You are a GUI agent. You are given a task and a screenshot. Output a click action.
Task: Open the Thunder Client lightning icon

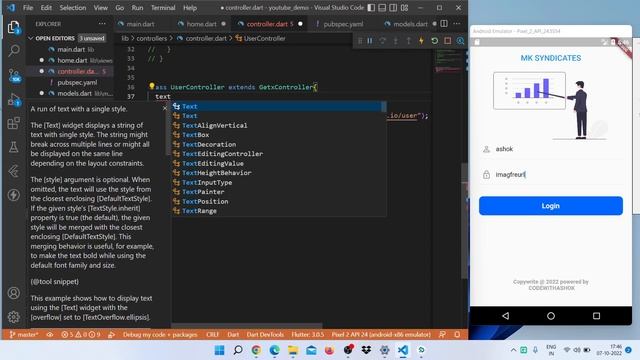point(13,195)
